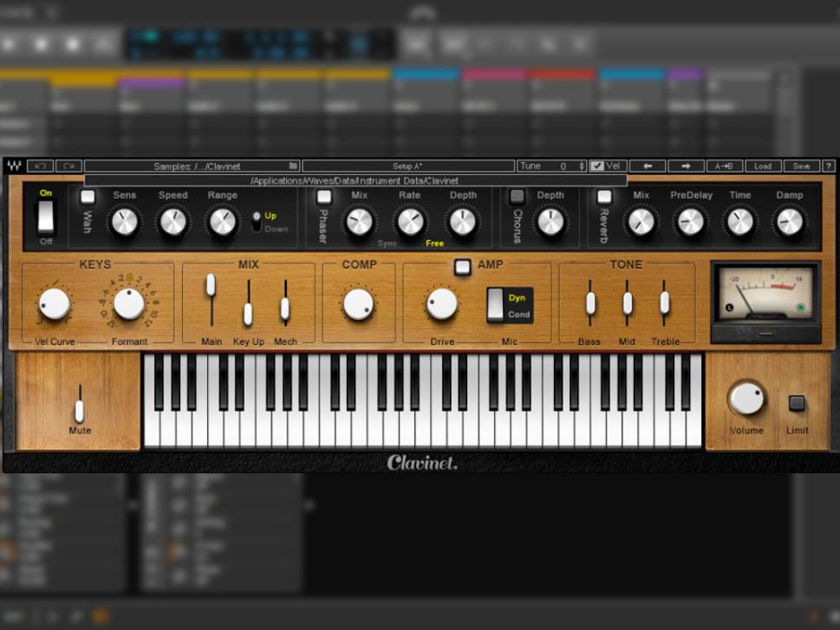
Task: Enable the Phaser effect
Action: coord(324,196)
